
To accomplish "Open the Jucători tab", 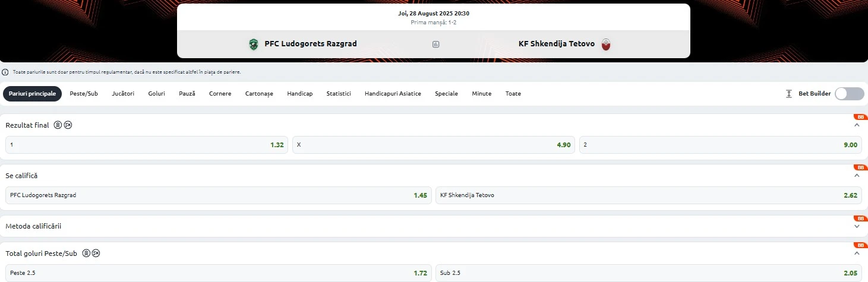I will click(123, 94).
